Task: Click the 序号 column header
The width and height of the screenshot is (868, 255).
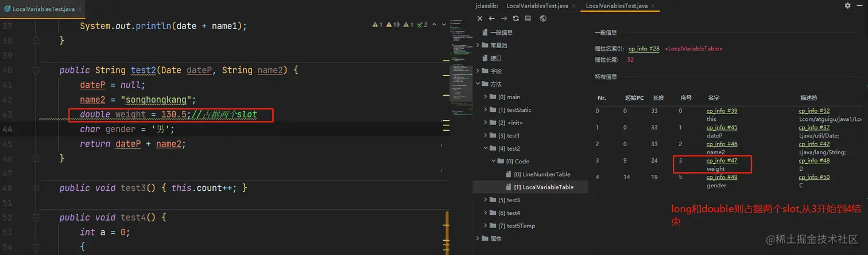Action: coord(685,98)
